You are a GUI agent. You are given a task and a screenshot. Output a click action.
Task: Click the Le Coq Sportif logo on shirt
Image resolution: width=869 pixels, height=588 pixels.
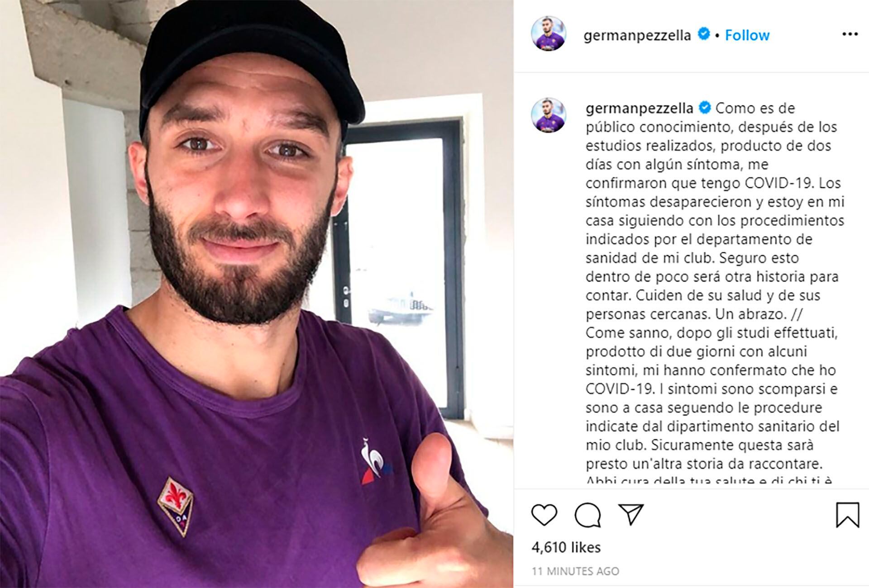click(376, 460)
